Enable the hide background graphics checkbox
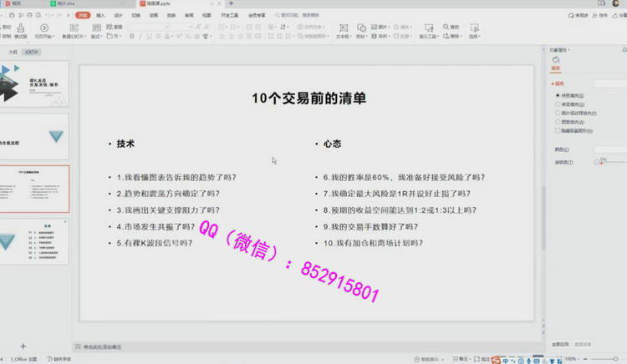The width and height of the screenshot is (627, 364). click(558, 130)
